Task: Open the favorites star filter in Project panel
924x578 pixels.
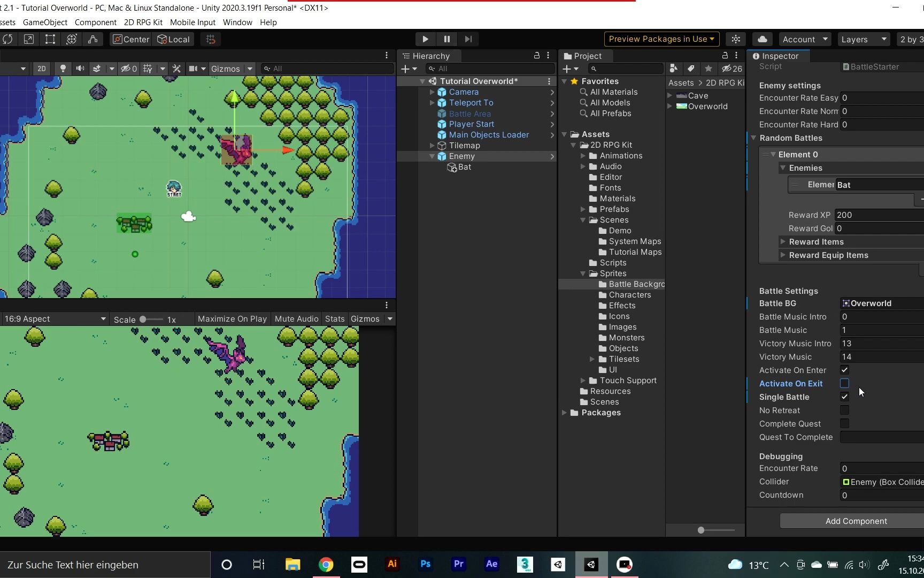Action: point(709,69)
